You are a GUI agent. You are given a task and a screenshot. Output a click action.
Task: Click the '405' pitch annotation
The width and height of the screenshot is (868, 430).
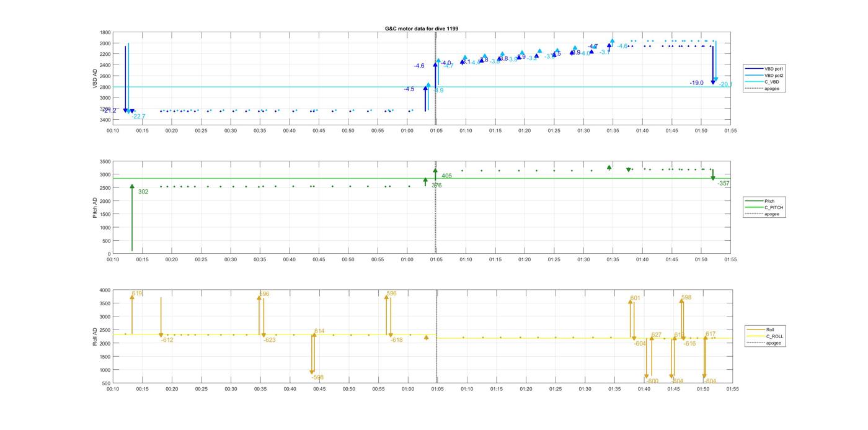click(446, 176)
